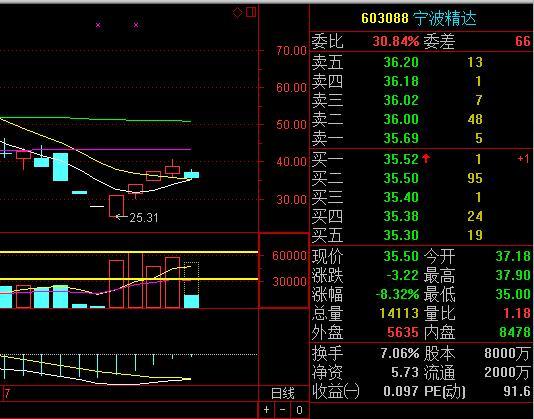Click the second magenta x marker
This screenshot has height=419, width=534.
136,25
